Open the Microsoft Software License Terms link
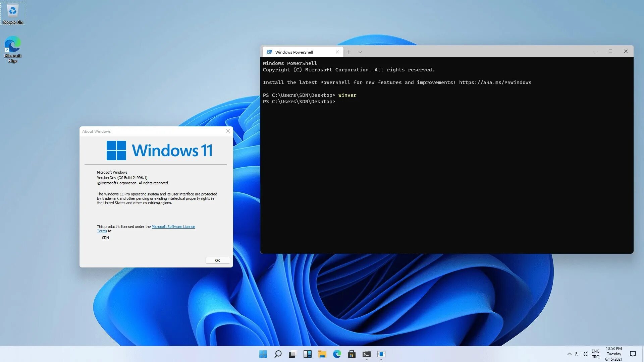This screenshot has height=362, width=644. coord(173,227)
